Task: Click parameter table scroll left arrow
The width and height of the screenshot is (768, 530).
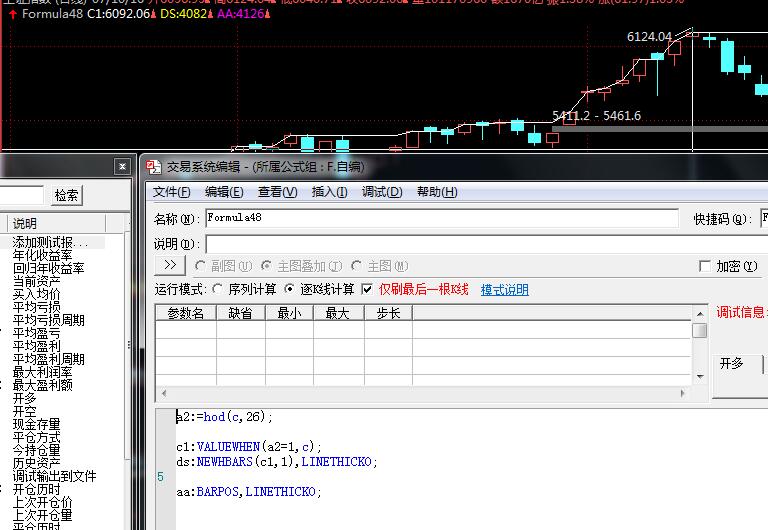Action: point(164,393)
